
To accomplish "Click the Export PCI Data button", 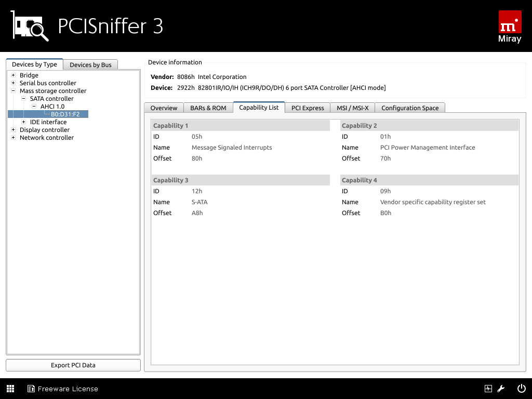I will point(73,365).
